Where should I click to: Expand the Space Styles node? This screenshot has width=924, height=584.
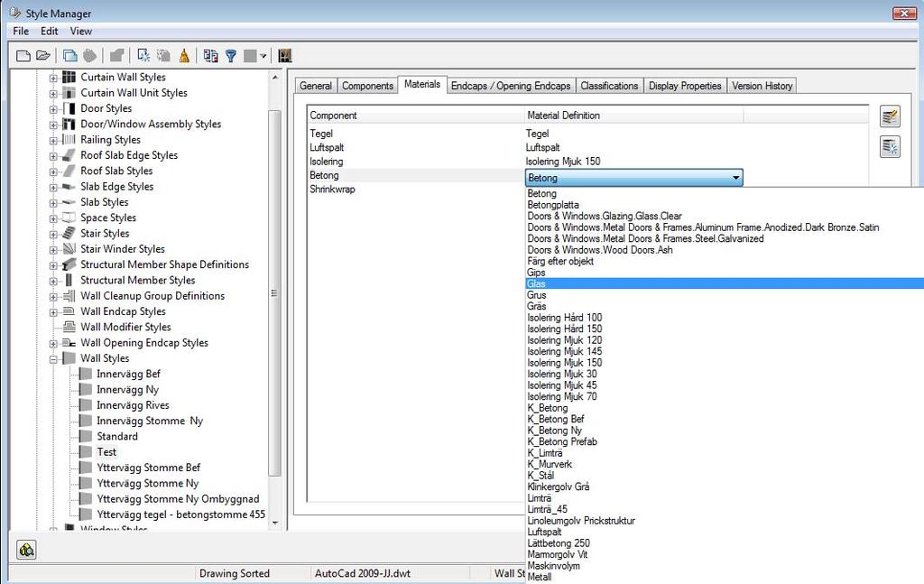coord(53,218)
